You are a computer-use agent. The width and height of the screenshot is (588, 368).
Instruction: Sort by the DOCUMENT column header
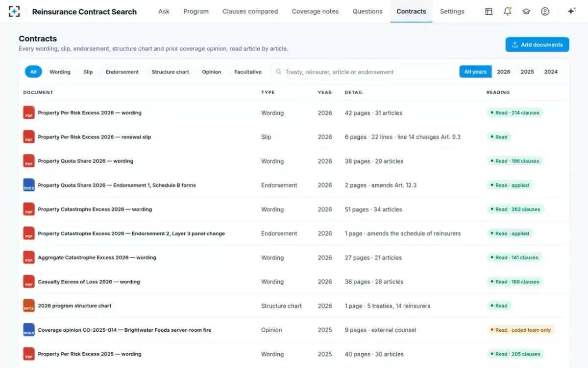tap(38, 92)
